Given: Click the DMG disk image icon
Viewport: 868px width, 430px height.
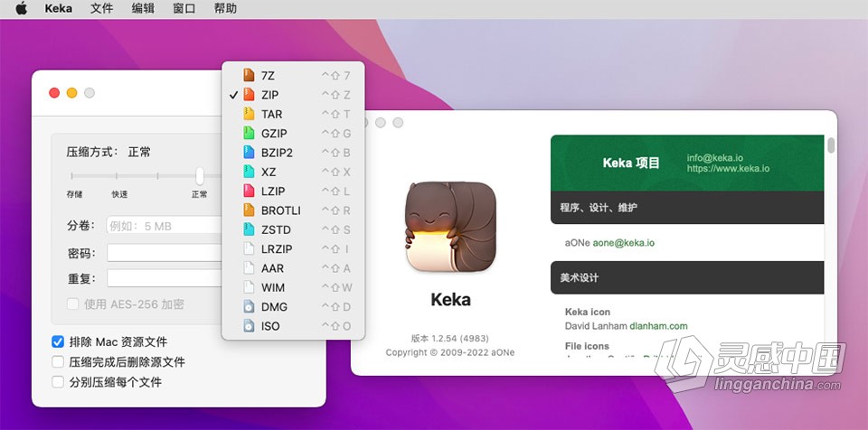Looking at the screenshot, I should (x=250, y=306).
